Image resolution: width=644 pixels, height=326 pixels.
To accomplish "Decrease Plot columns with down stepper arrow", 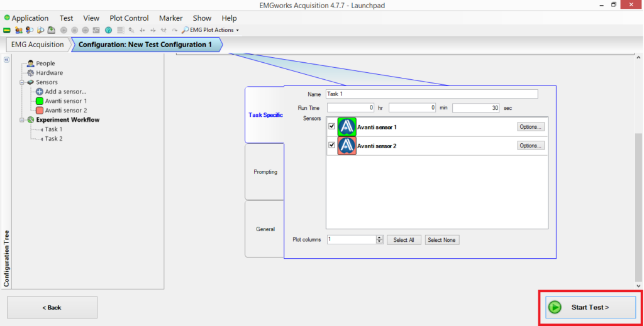I will pyautogui.click(x=379, y=242).
